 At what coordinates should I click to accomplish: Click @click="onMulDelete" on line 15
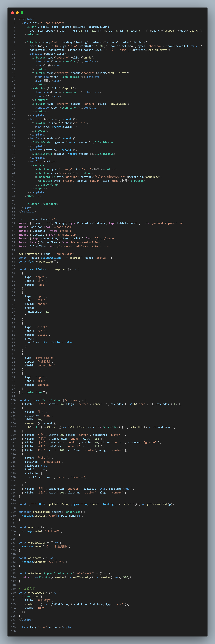tap(112, 73)
